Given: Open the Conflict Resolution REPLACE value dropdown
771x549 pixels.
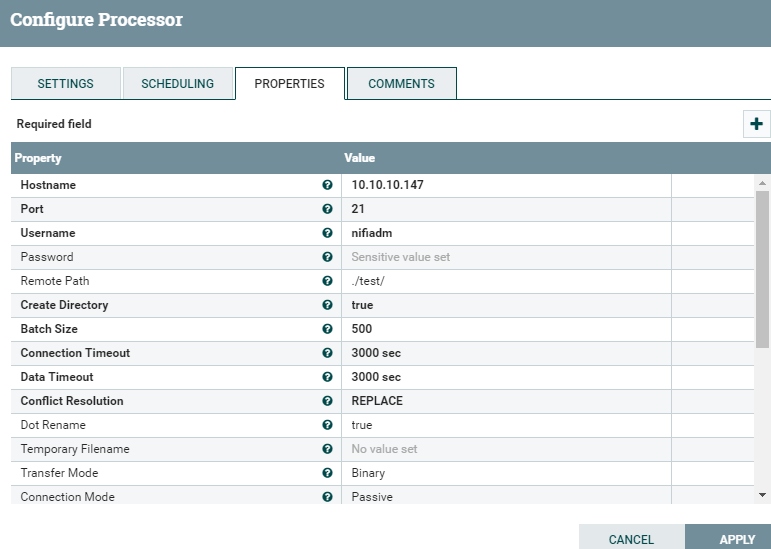Looking at the screenshot, I should pos(505,401).
